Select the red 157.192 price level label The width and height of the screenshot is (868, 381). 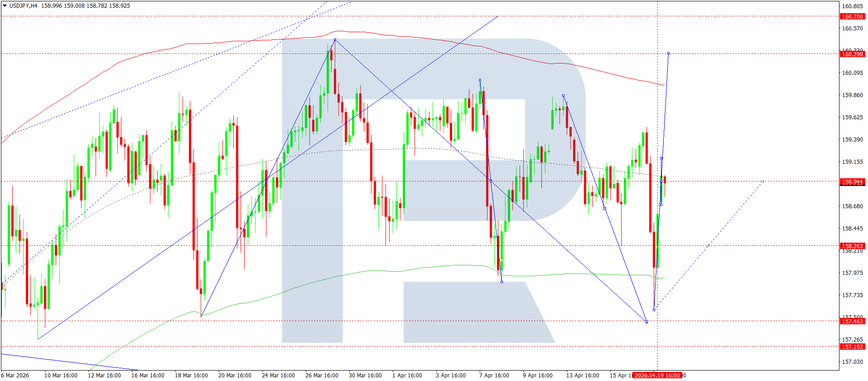click(x=852, y=347)
